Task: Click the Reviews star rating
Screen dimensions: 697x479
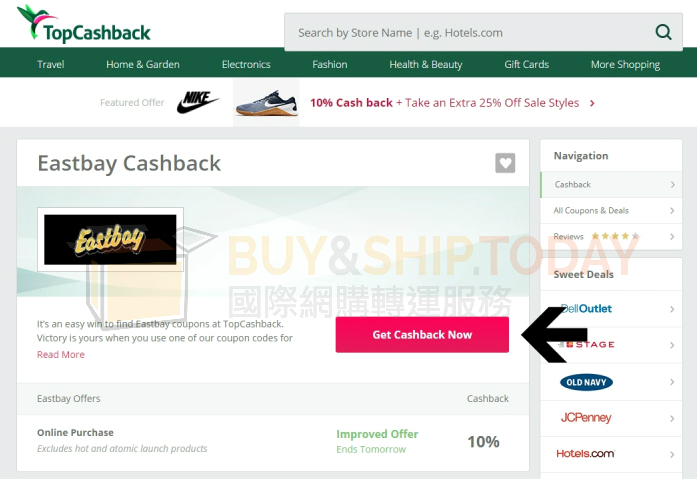Action: coord(615,236)
